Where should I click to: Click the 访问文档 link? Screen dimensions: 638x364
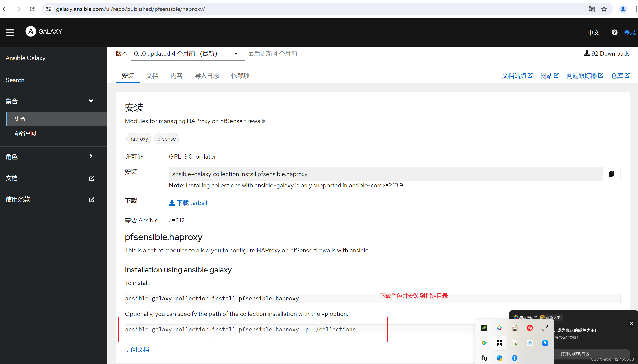137,349
